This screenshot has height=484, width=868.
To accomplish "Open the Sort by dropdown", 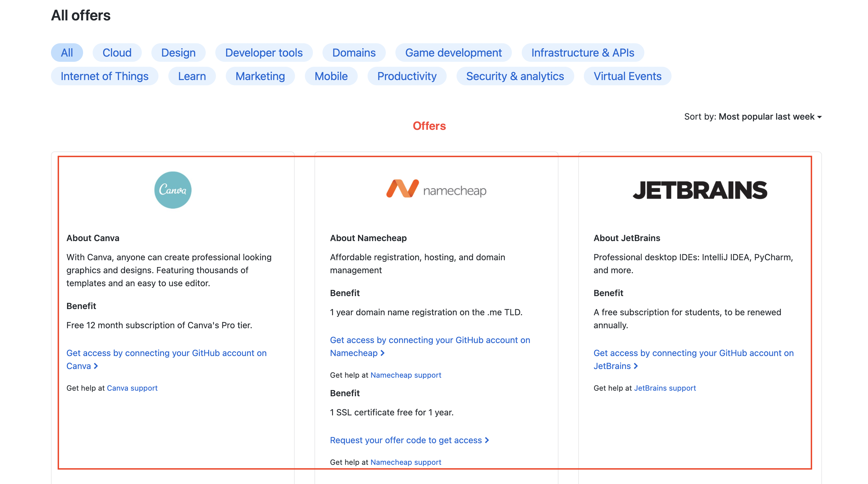I will (753, 117).
